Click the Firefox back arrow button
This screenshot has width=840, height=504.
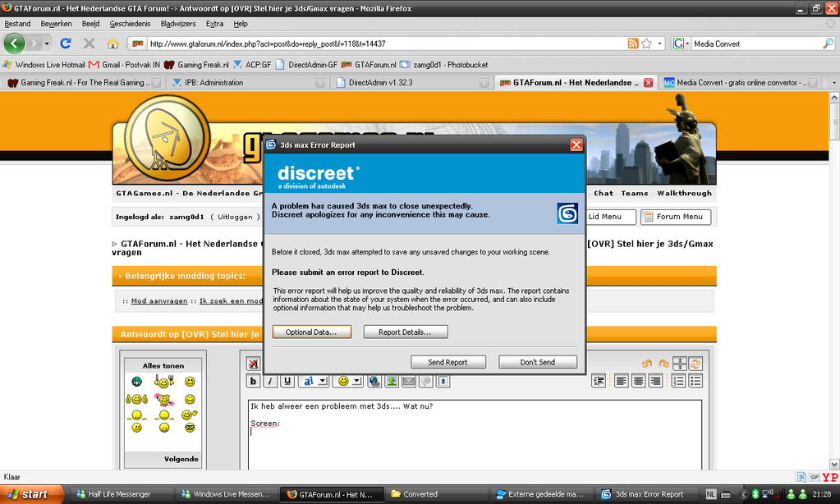tap(14, 44)
